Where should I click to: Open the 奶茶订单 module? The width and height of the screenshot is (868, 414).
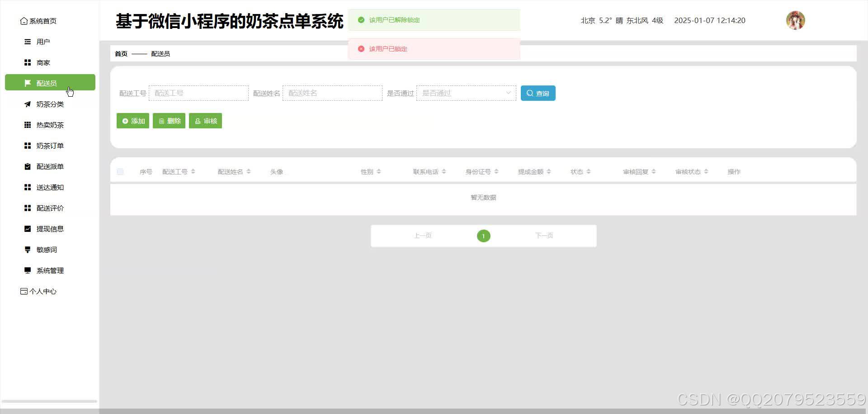point(50,146)
